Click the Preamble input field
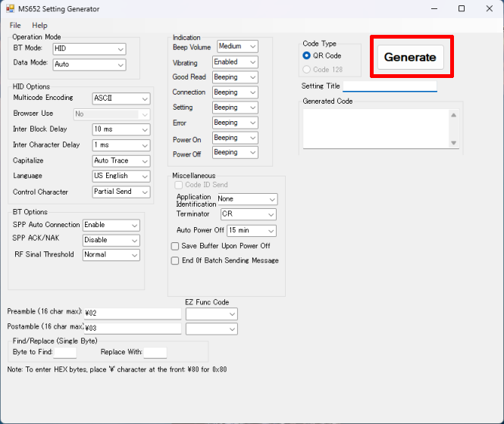The image size is (504, 424). pyautogui.click(x=133, y=313)
